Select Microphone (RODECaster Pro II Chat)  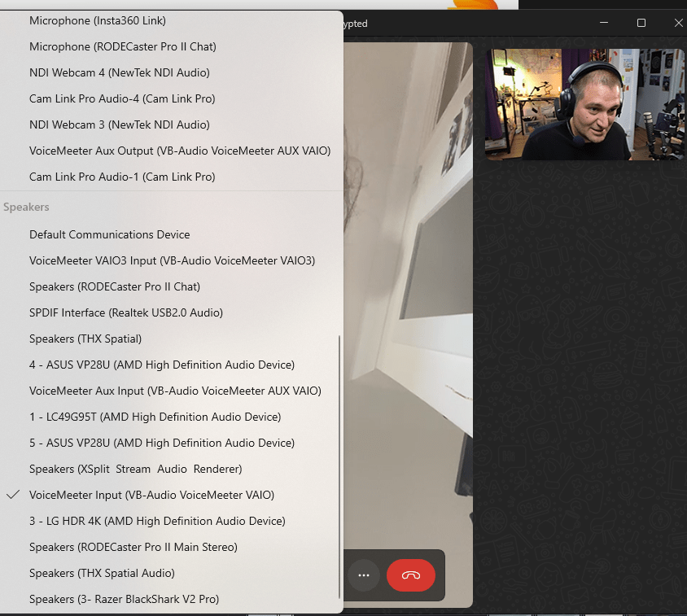coord(171,46)
